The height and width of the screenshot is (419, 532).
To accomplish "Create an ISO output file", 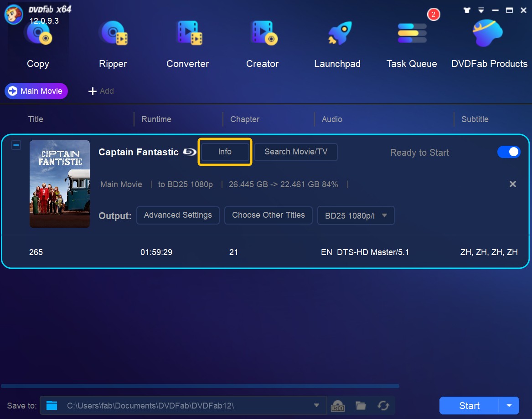I will click(337, 405).
